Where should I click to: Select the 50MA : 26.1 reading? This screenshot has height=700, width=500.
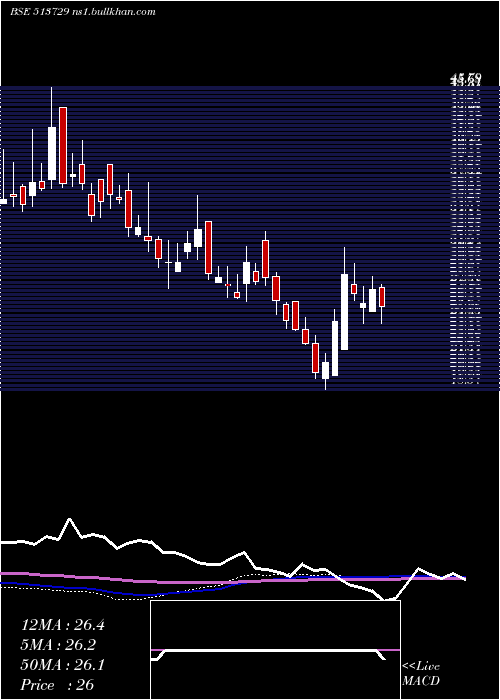pyautogui.click(x=63, y=665)
